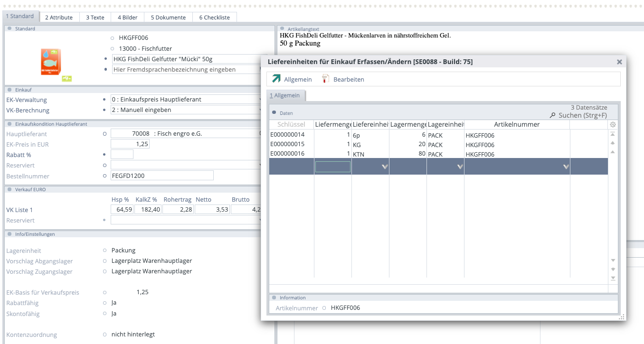Close the Liefereinheiten dialog

click(619, 62)
